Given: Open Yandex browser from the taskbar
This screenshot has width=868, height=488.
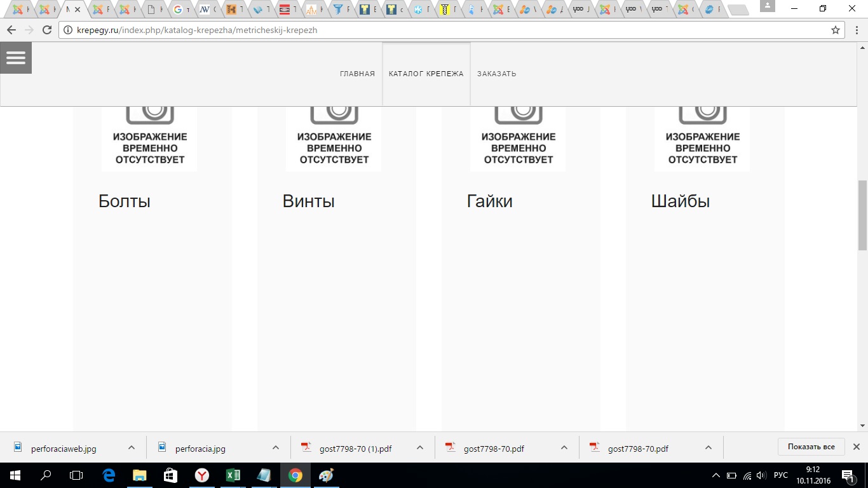Looking at the screenshot, I should (x=201, y=475).
